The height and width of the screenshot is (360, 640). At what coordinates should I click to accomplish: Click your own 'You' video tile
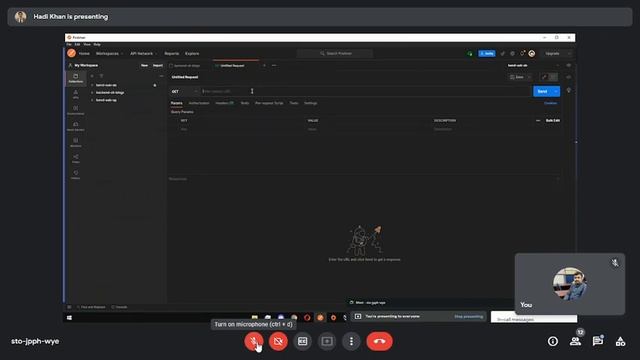pos(570,284)
